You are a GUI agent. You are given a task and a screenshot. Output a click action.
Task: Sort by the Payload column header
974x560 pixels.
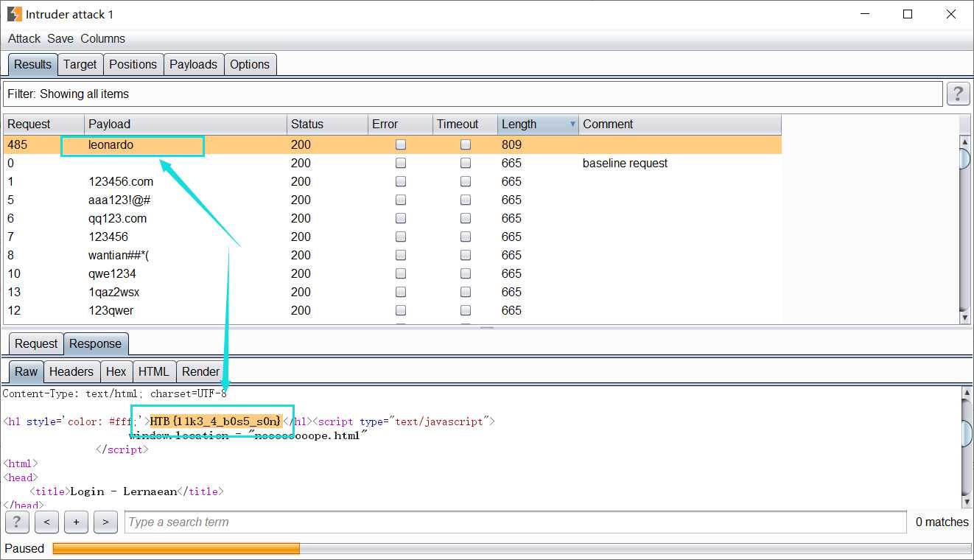tap(186, 124)
